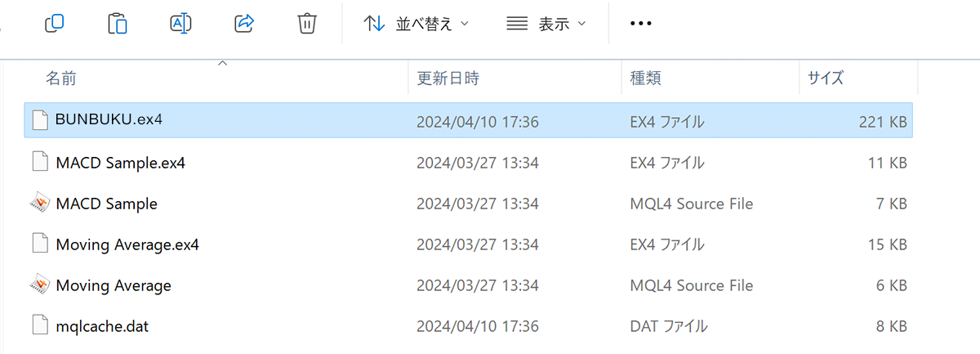Sort files by 種類 column header
The image size is (980, 354).
[x=710, y=78]
